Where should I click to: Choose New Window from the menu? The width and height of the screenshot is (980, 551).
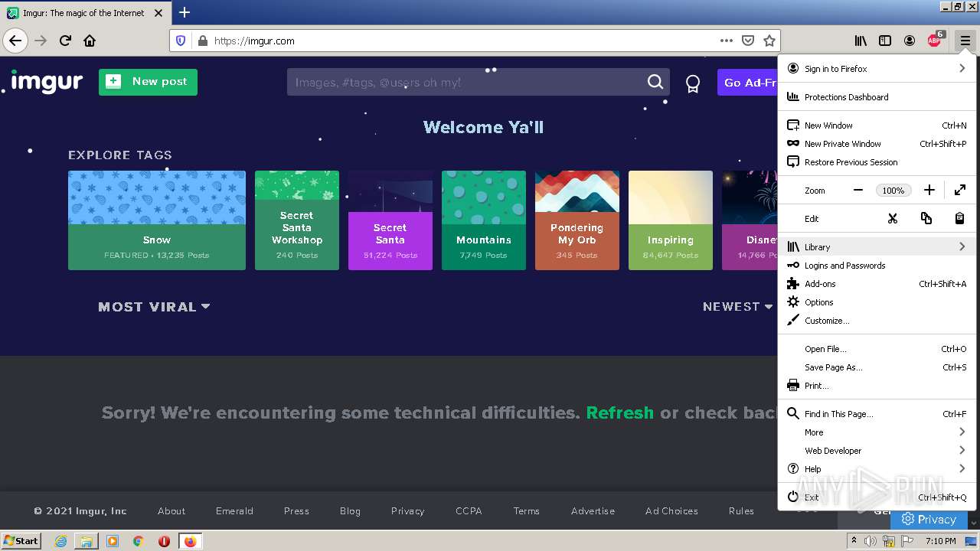pos(877,126)
